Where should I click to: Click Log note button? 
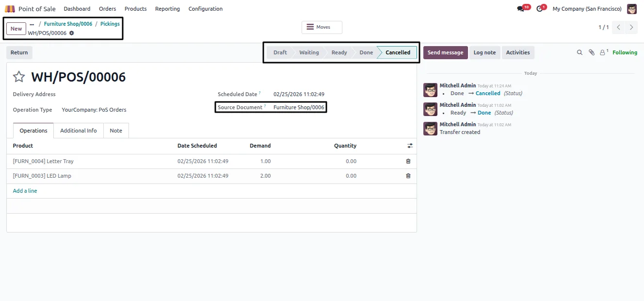pyautogui.click(x=484, y=52)
